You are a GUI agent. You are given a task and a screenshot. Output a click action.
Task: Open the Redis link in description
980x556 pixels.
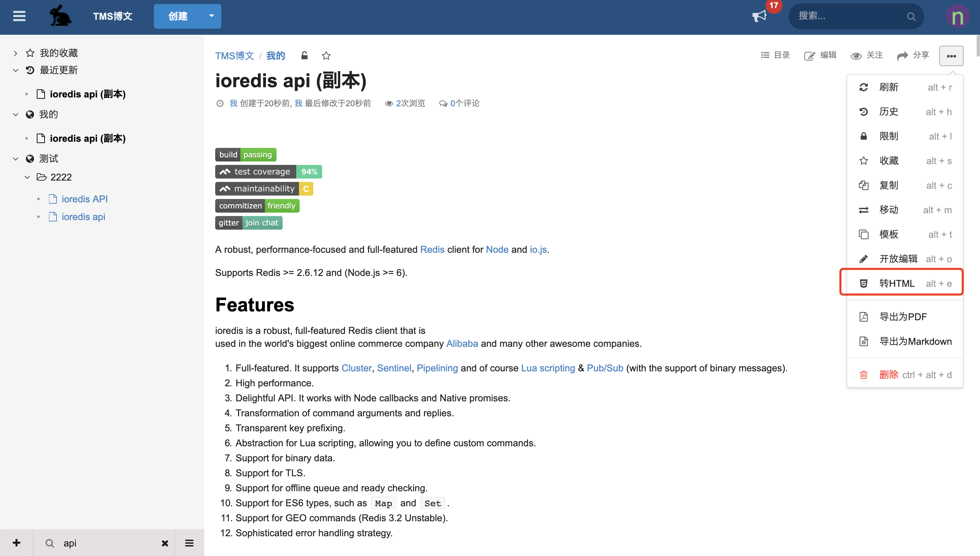432,249
